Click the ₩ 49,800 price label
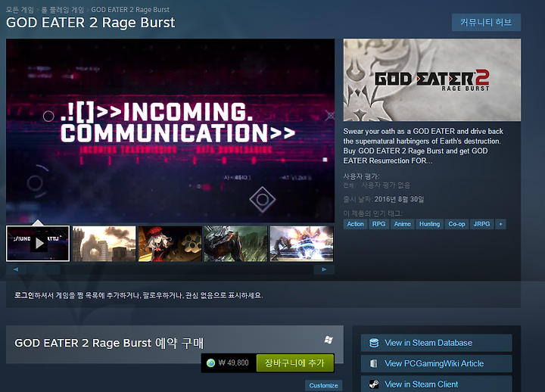 (x=234, y=362)
